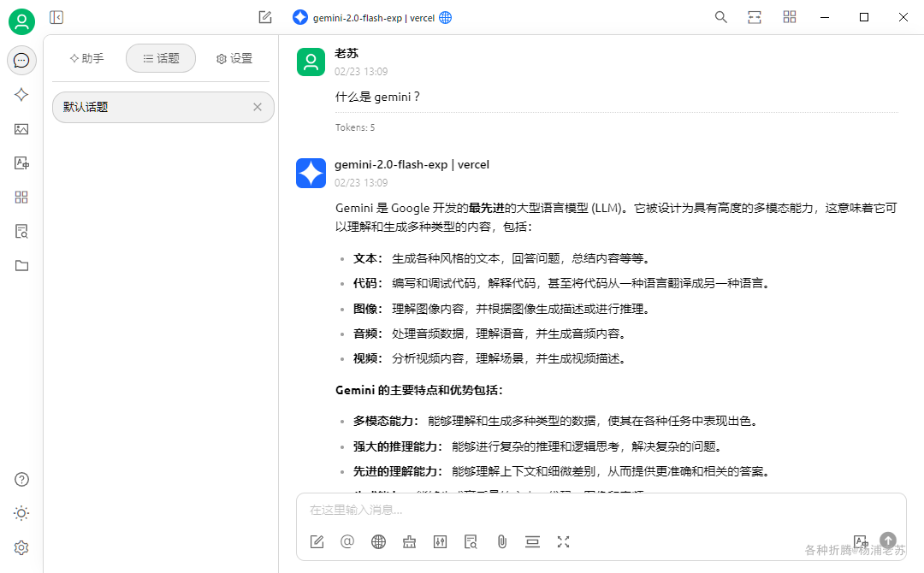Mention a model with the @ icon
This screenshot has height=573, width=924.
tap(347, 542)
